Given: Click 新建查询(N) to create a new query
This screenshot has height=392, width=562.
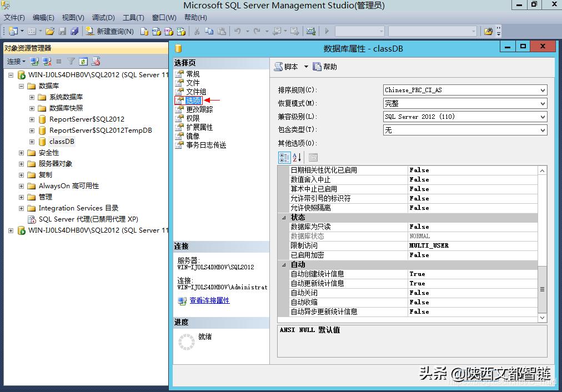Looking at the screenshot, I should 109,31.
